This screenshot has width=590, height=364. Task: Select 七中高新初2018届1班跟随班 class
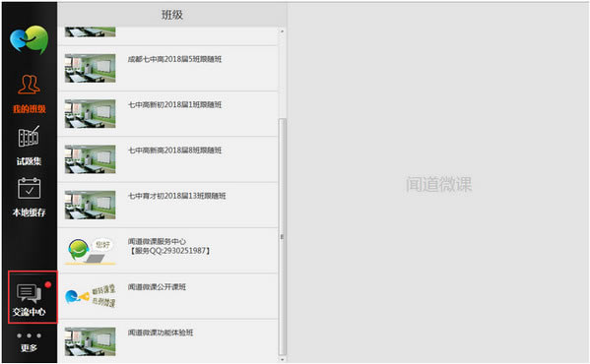(168, 114)
